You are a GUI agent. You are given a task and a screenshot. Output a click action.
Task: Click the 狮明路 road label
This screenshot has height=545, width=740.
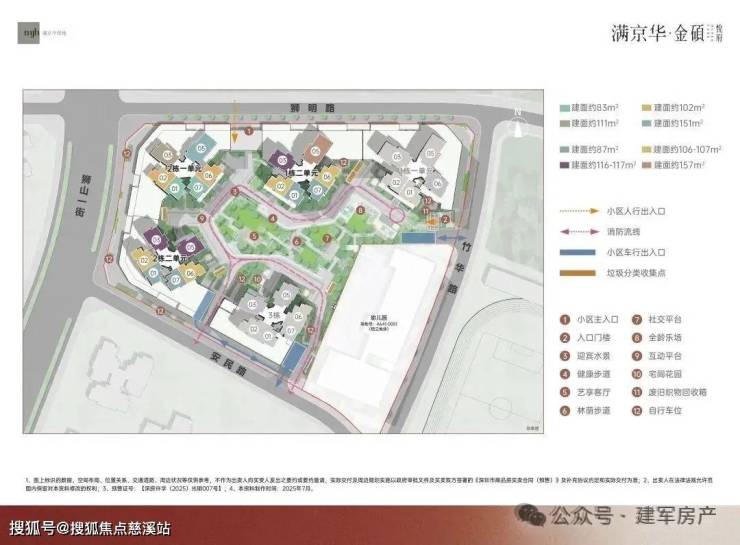(x=312, y=108)
